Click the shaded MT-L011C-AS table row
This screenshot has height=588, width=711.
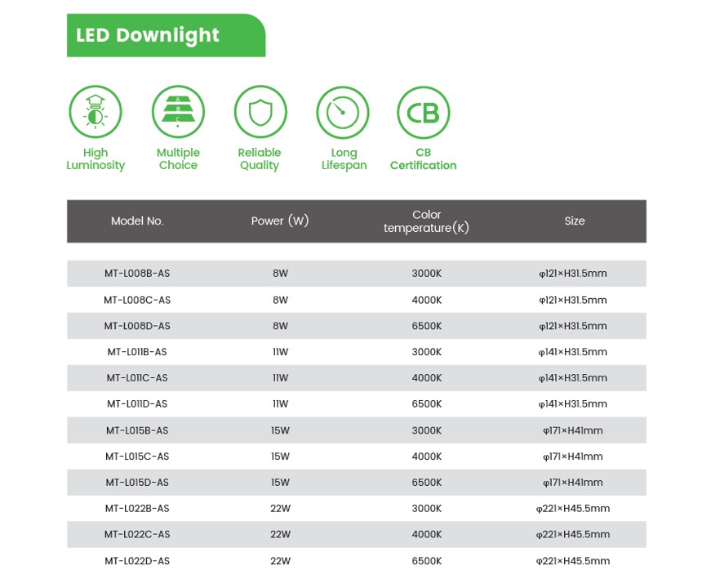pos(356,377)
